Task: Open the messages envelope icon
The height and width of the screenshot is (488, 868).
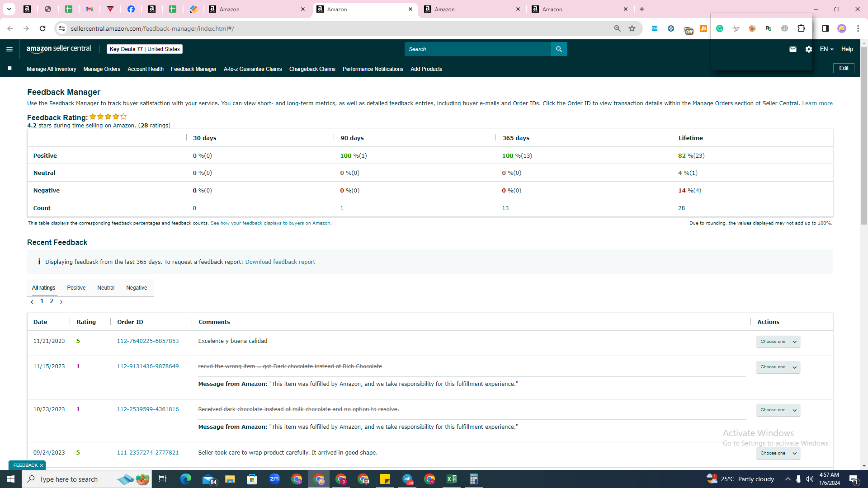Action: point(793,49)
